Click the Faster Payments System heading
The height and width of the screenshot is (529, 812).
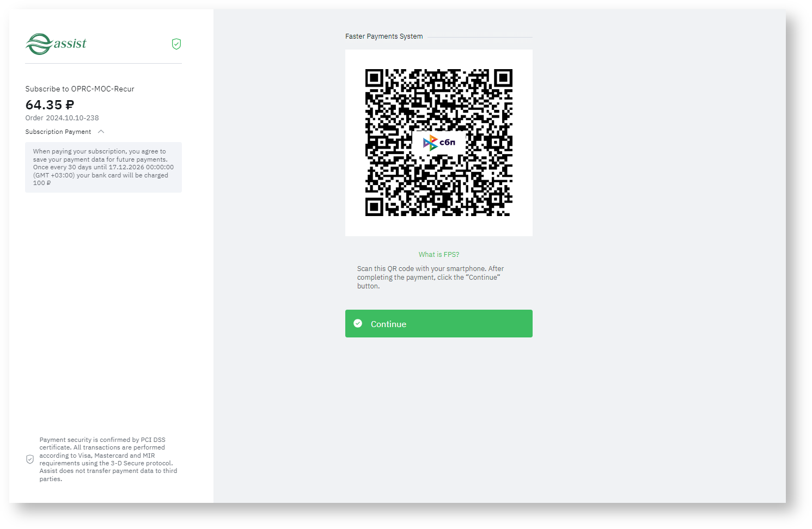pos(384,36)
